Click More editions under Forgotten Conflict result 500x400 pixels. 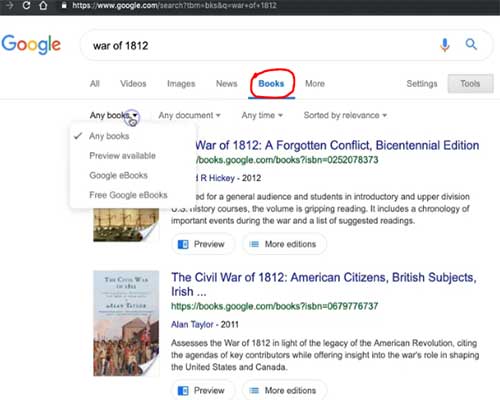click(x=284, y=244)
